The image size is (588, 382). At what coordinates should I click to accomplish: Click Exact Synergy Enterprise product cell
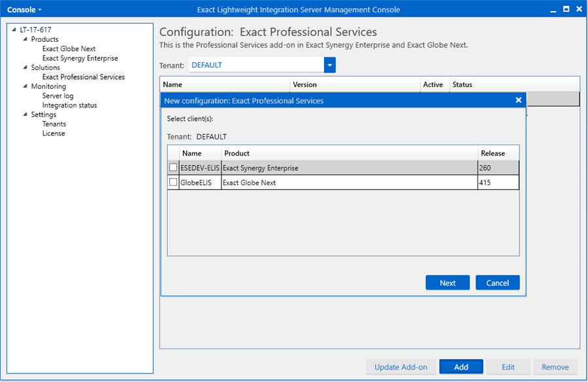tap(350, 168)
